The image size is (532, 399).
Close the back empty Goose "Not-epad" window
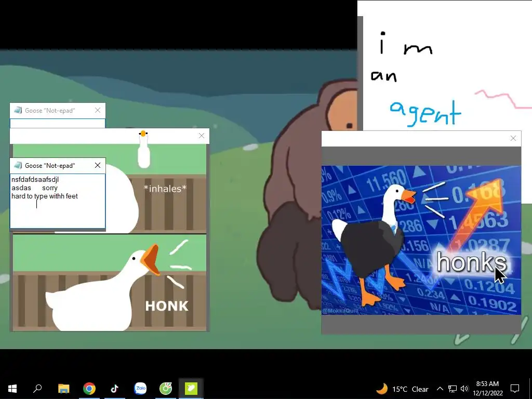pos(98,110)
